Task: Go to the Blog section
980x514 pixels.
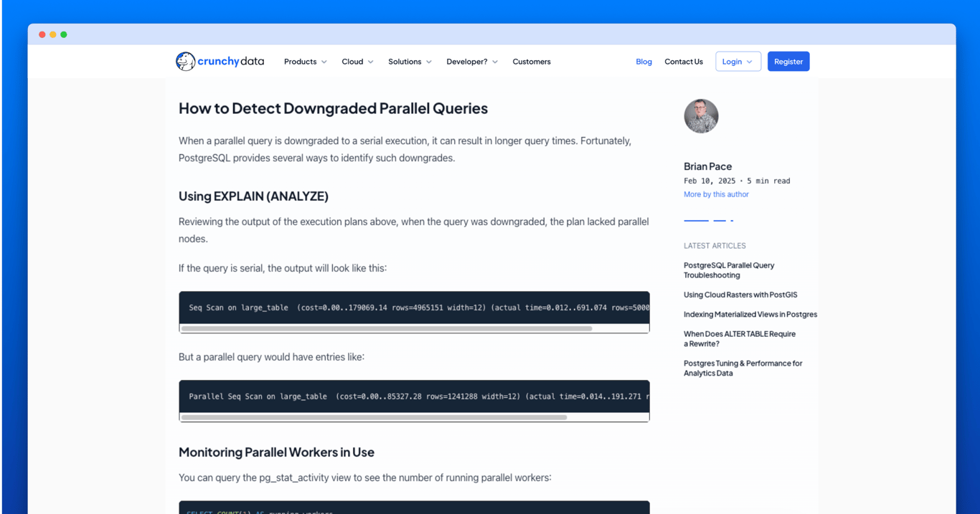Action: (644, 62)
